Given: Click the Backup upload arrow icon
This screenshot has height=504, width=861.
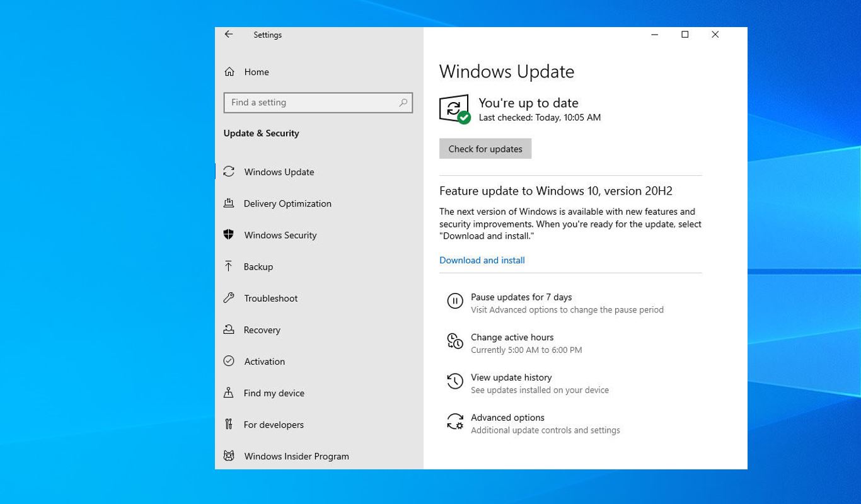Looking at the screenshot, I should tap(229, 266).
